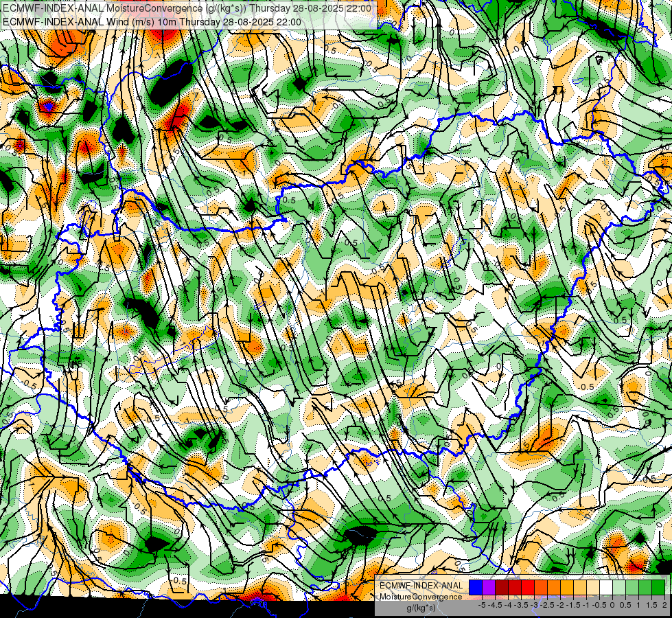Click the '2' value at legend scale end
The image size is (672, 618).
pyautogui.click(x=664, y=605)
